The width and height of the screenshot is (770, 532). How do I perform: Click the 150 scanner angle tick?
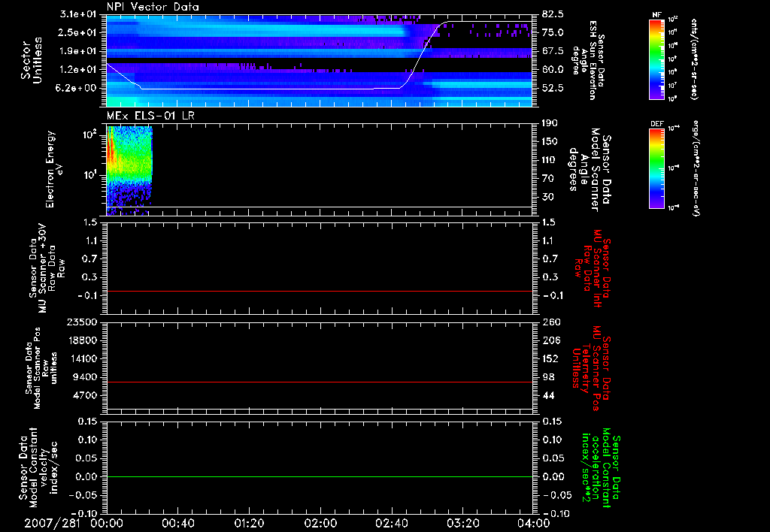[550, 142]
